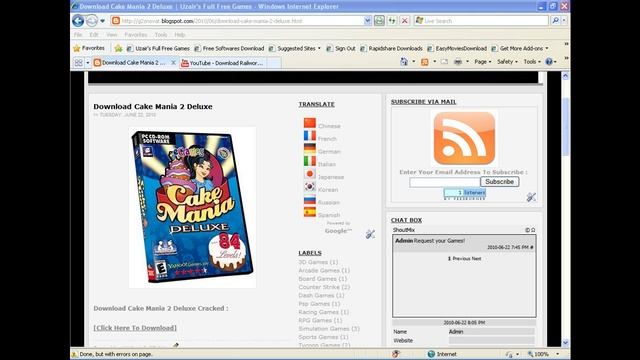Expand the address bar autocomplete dropdown
This screenshot has width=640, height=360.
tap(367, 20)
